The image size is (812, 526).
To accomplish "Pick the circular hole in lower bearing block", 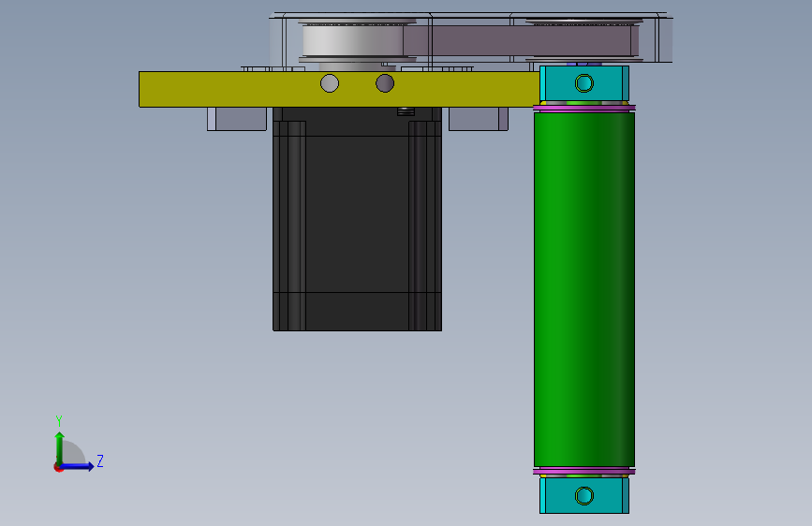I will pos(584,496).
